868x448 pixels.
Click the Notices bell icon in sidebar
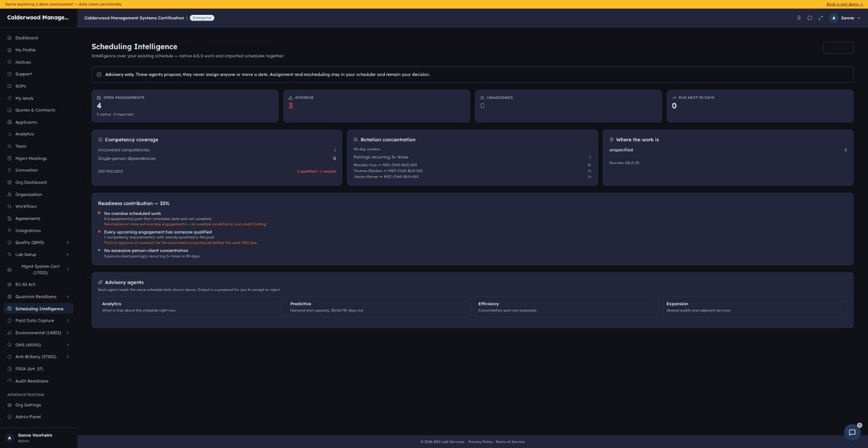tap(10, 62)
